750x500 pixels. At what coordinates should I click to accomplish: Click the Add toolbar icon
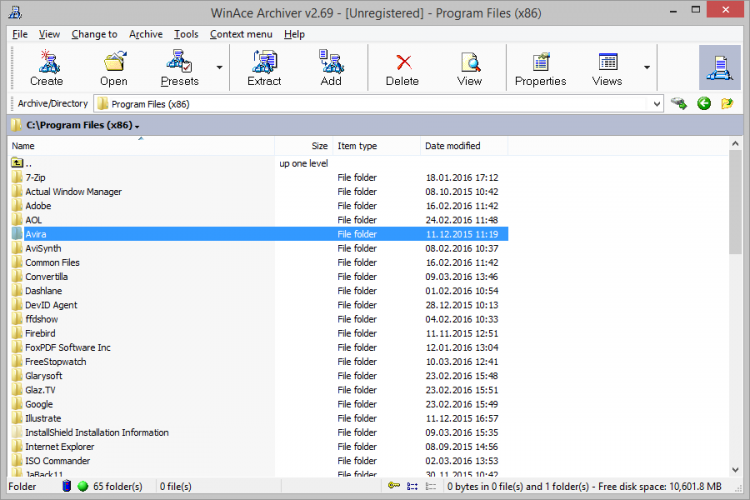click(x=331, y=67)
